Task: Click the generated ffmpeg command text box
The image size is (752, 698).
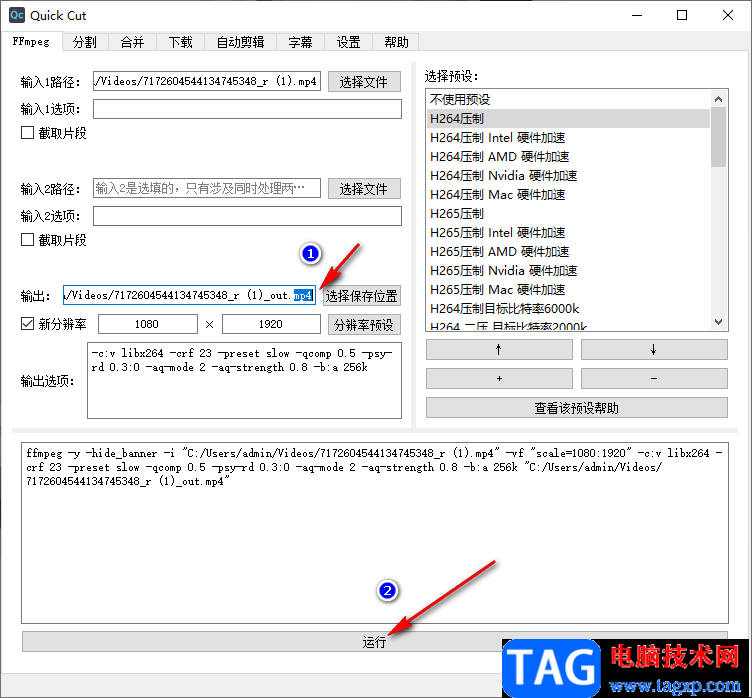Action: pyautogui.click(x=375, y=532)
